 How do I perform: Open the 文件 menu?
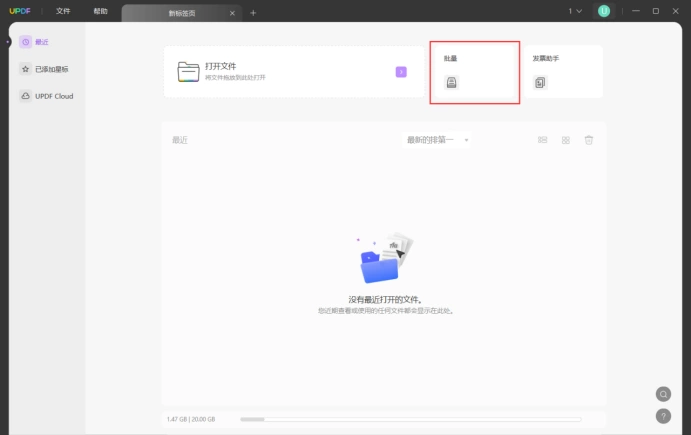[x=63, y=11]
